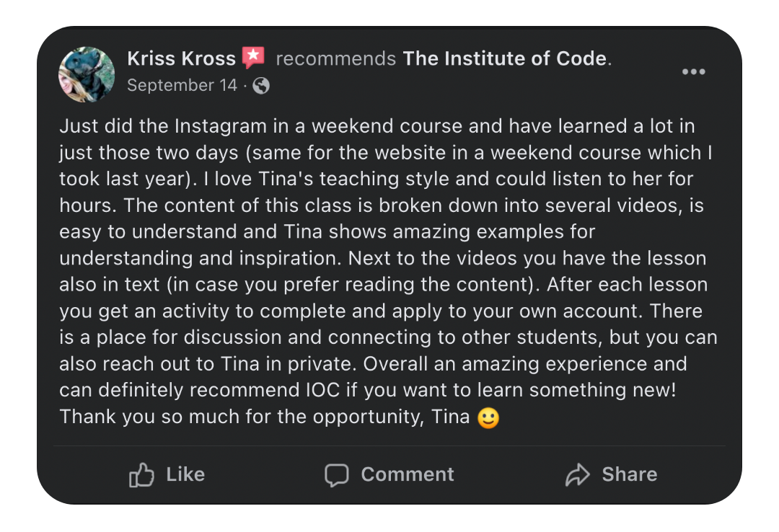Click the thumbs-up Like icon

click(x=141, y=475)
